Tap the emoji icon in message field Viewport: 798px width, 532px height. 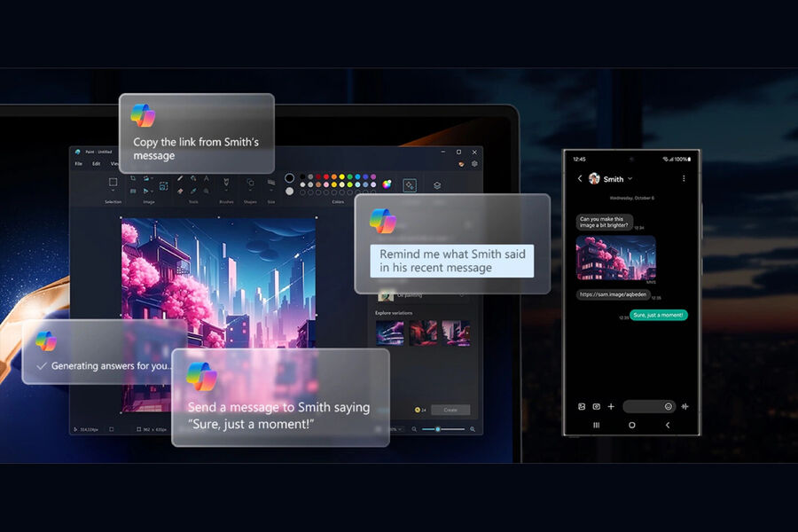pyautogui.click(x=668, y=406)
